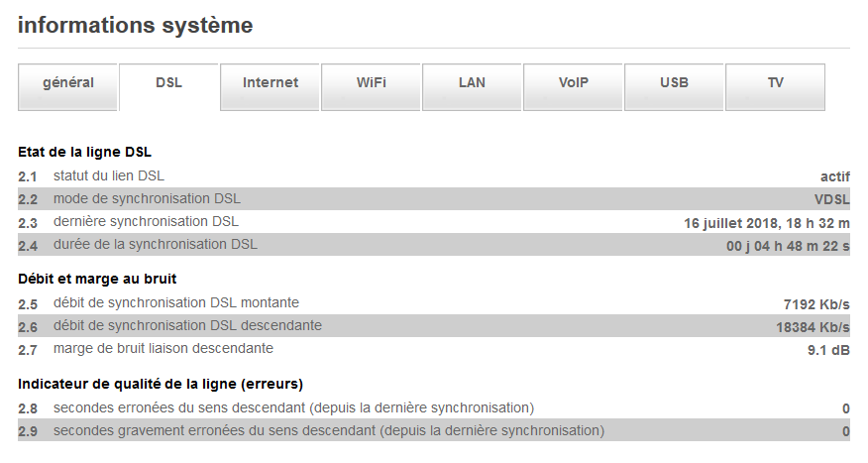
Task: Click the 'Etat de la ligne DSL' heading
Action: pos(84,152)
